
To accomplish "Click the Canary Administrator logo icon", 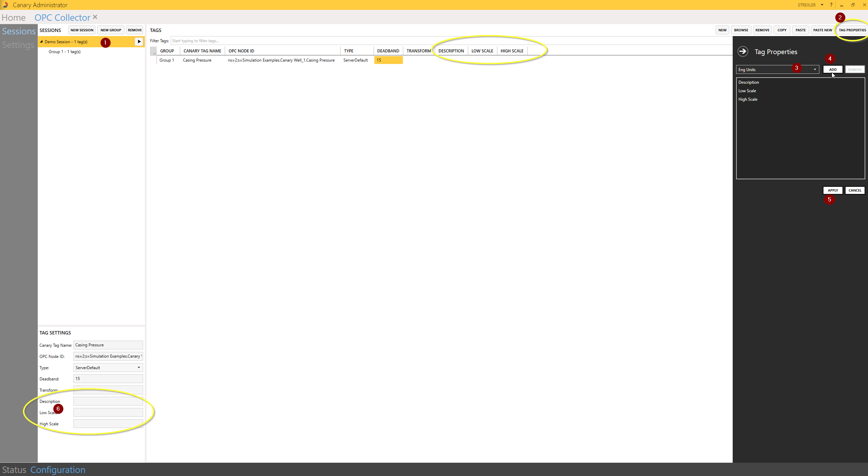I will [x=5, y=5].
